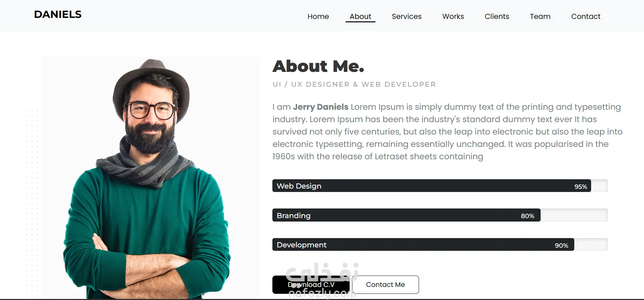Navigate to the Clients section
The image size is (644, 300).
click(497, 17)
